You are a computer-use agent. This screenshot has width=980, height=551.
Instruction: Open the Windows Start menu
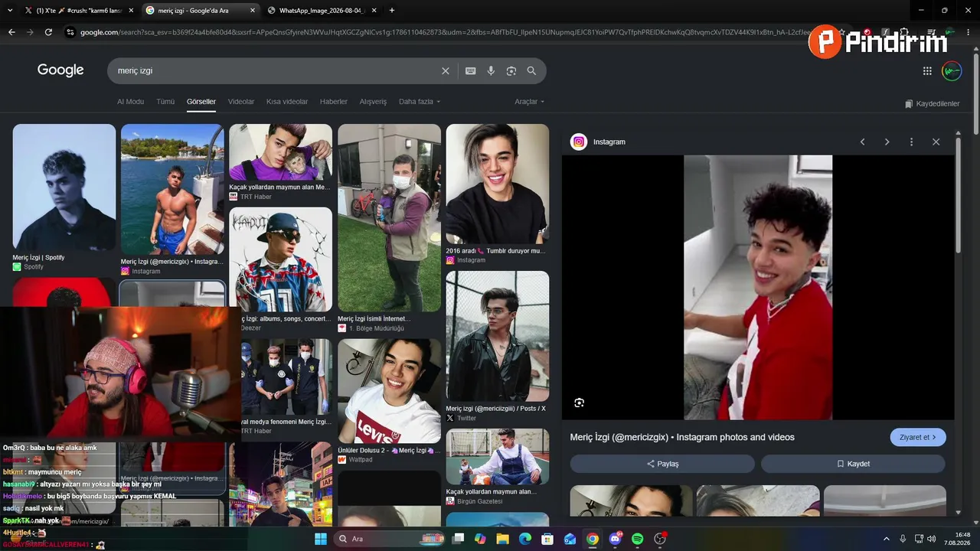point(320,539)
